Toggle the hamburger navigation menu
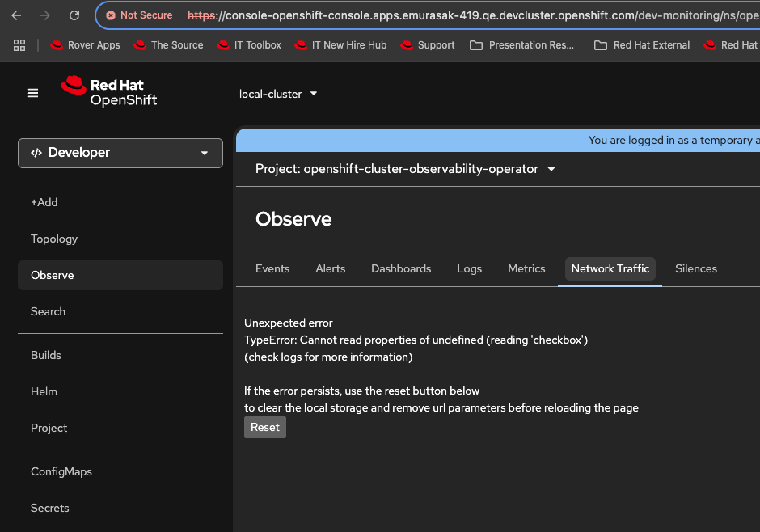 [33, 93]
